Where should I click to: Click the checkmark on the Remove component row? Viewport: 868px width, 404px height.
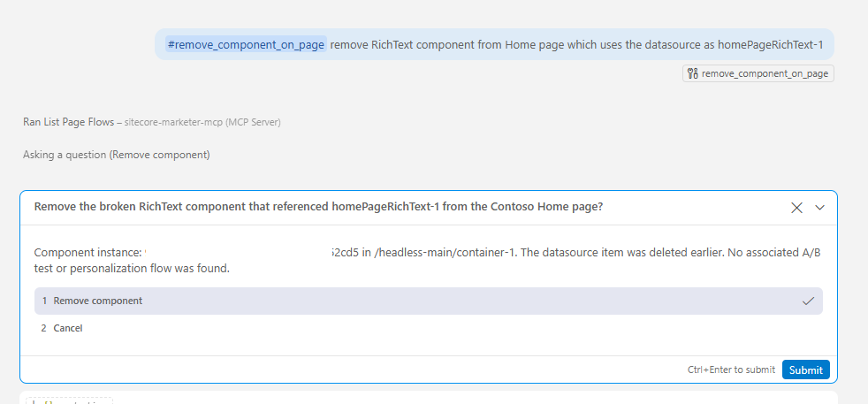(808, 301)
